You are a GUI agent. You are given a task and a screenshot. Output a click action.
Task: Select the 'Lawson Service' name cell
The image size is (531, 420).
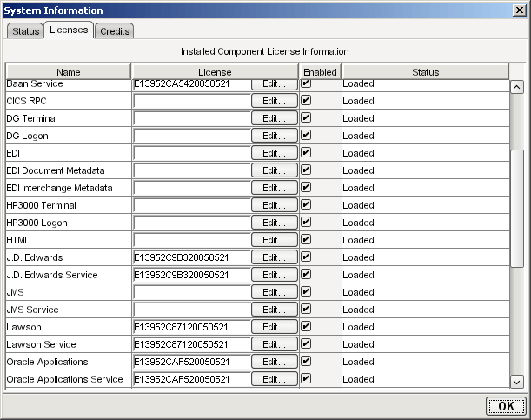[69, 344]
